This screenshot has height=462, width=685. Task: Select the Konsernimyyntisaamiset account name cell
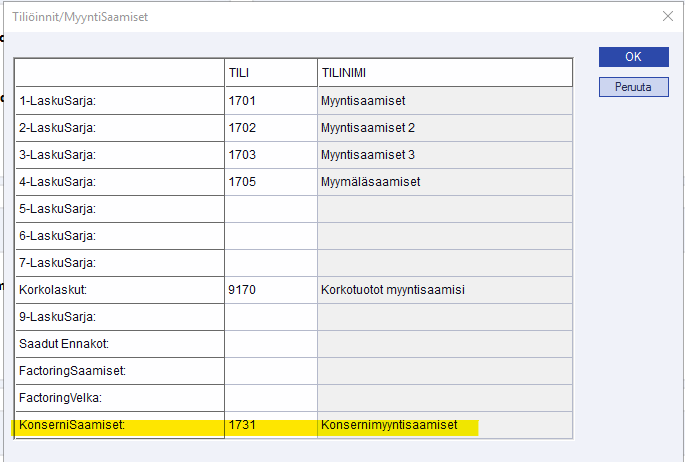pos(444,425)
